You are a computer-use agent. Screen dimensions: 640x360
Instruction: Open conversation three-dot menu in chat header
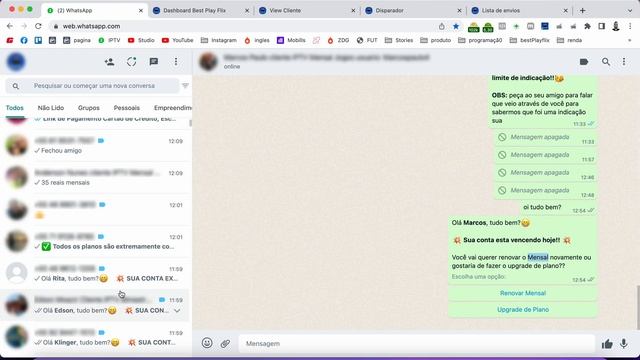coord(624,62)
